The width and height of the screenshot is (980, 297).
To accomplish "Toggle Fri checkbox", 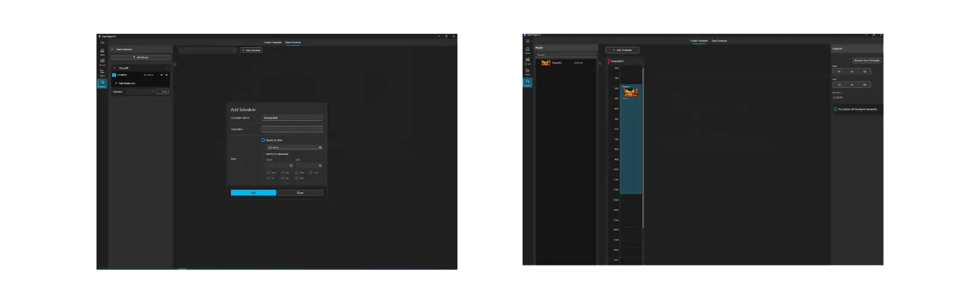I will [268, 178].
